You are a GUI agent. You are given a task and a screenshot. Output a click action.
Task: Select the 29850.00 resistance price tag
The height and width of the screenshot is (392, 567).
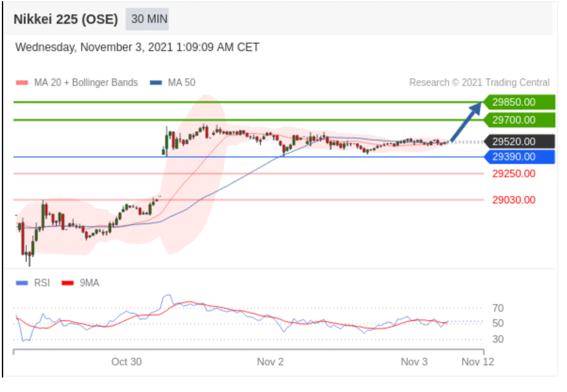[x=519, y=102]
